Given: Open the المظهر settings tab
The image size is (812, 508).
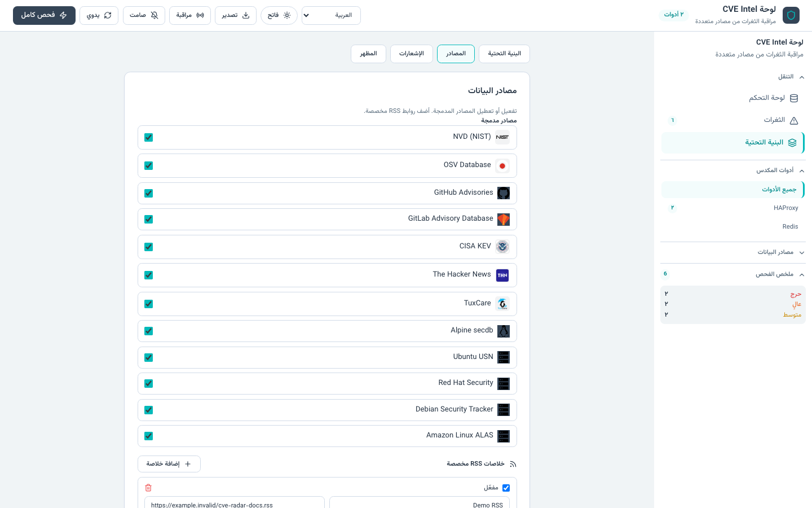Looking at the screenshot, I should point(368,54).
